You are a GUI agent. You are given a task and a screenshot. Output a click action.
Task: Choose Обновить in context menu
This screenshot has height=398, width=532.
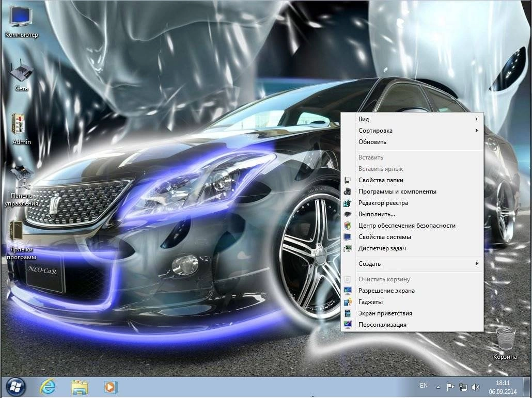coord(412,142)
